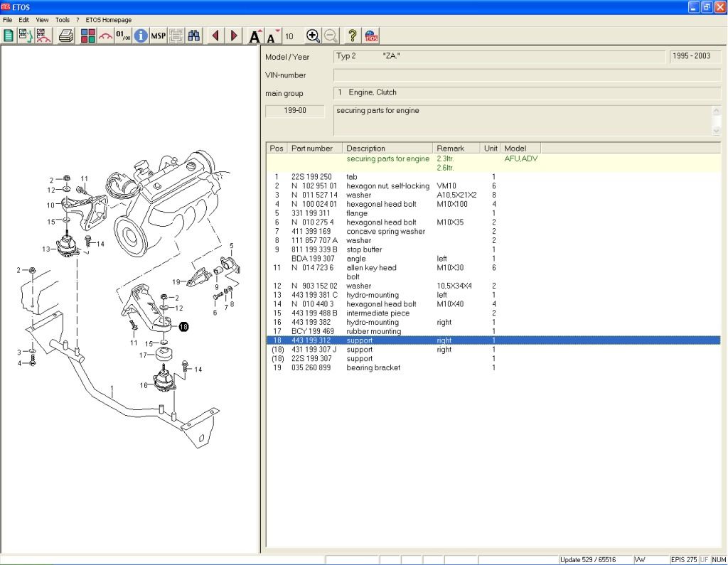Click the Remark column header

[456, 148]
